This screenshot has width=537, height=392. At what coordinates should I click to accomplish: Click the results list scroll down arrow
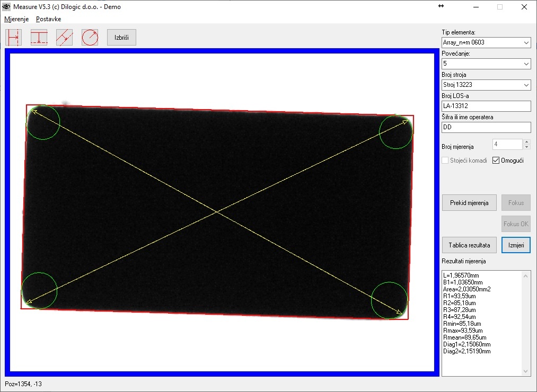pyautogui.click(x=526, y=371)
